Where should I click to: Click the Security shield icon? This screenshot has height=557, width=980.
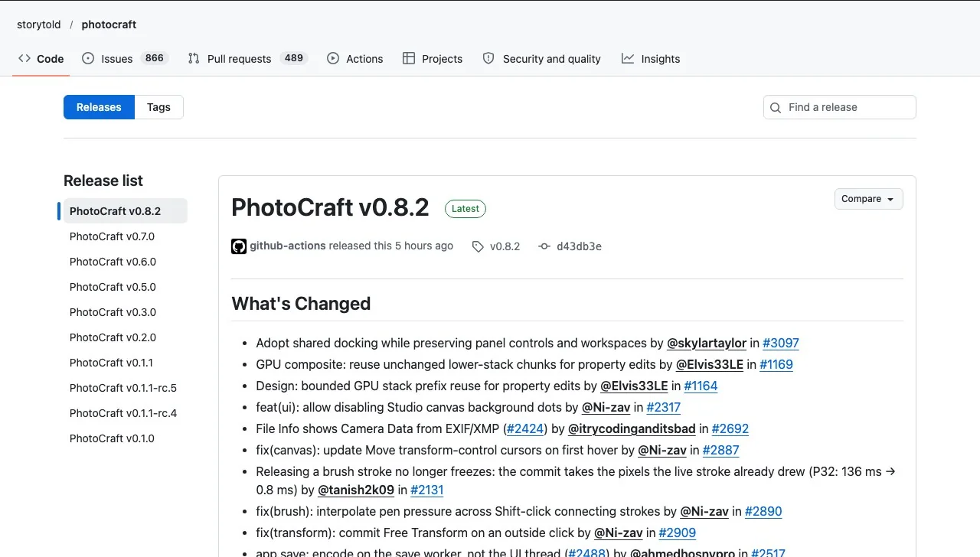(x=488, y=59)
